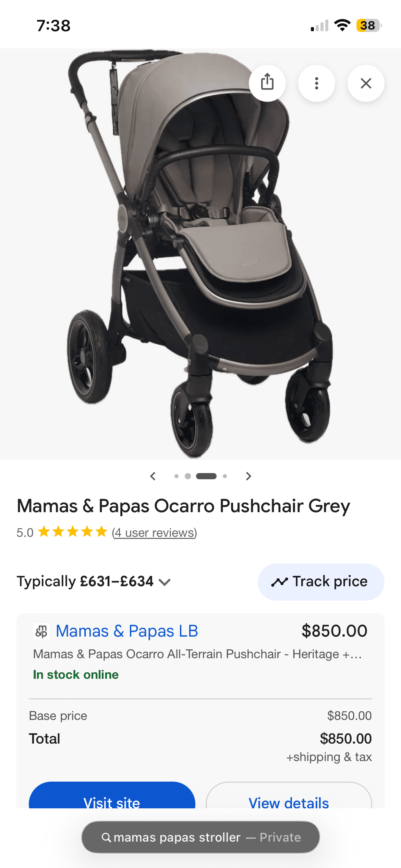Tap the Track price button
This screenshot has height=868, width=401.
click(321, 582)
